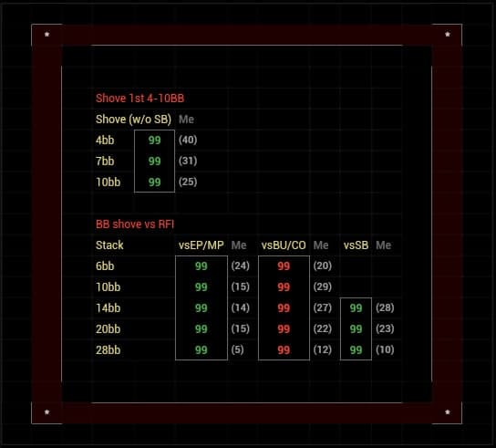Click the 'Shove 1st 4-10BB' heading
The image size is (496, 448).
(x=139, y=99)
